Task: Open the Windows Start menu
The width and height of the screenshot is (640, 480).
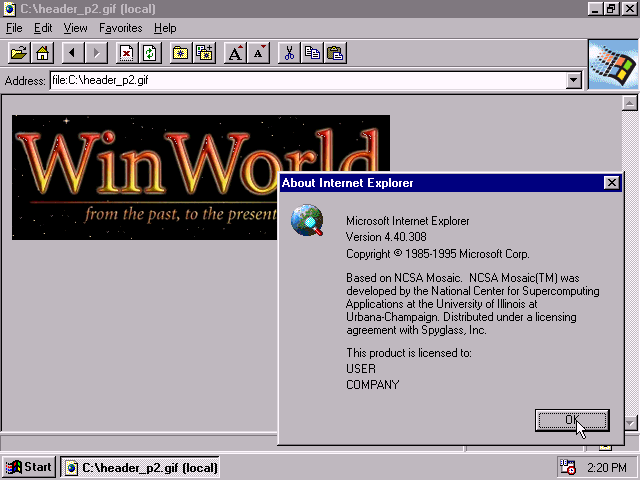Action: click(29, 467)
